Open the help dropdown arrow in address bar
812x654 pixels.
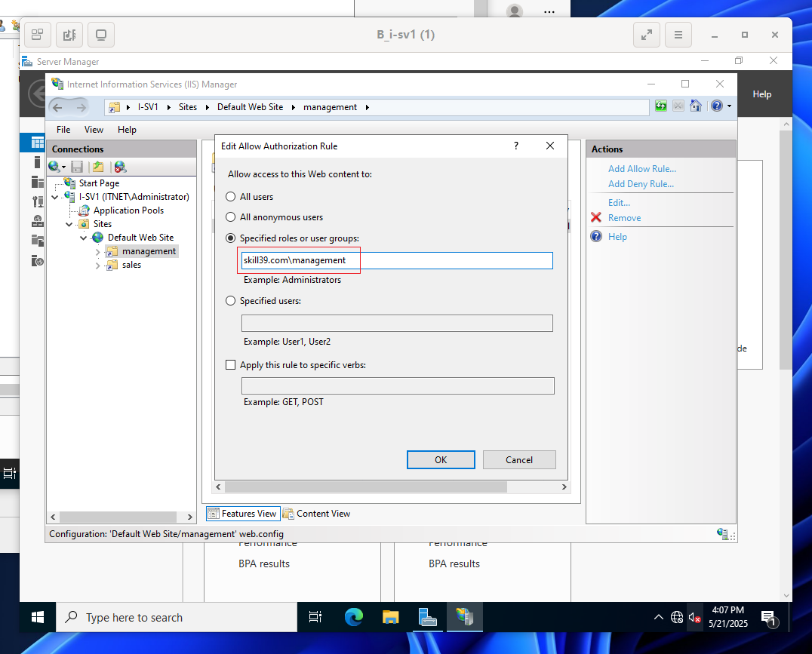coord(729,106)
